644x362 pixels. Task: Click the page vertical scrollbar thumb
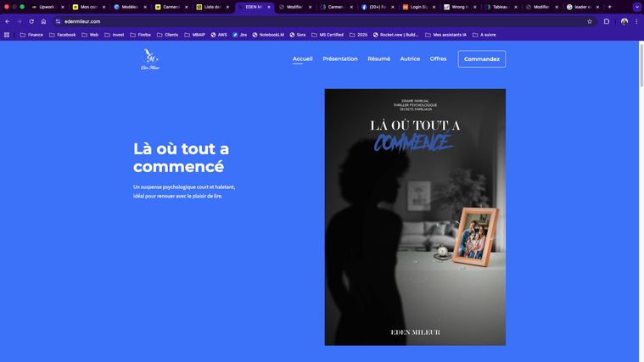pyautogui.click(x=641, y=64)
